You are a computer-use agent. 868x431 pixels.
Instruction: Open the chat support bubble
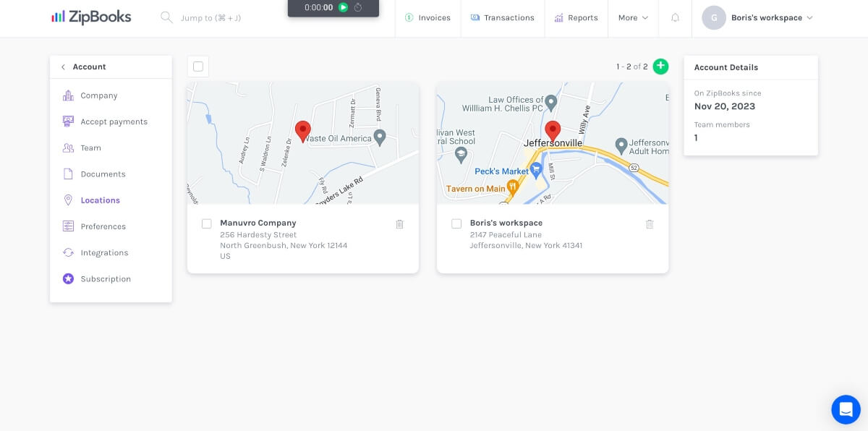click(x=846, y=409)
